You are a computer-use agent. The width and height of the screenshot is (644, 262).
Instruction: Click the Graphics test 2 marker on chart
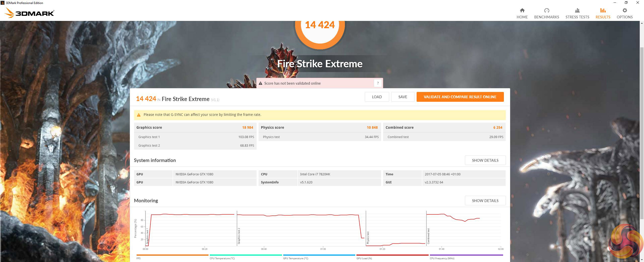[x=239, y=236]
